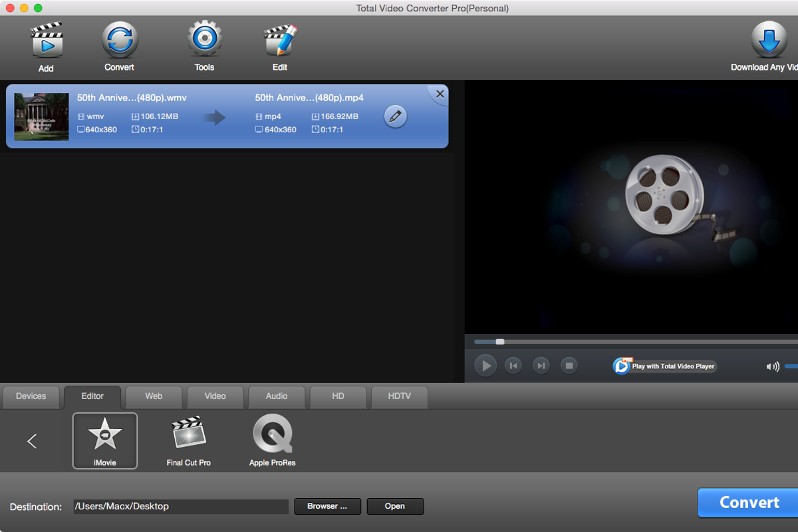Click the Add video toolbar icon
This screenshot has height=532, width=798.
47,40
